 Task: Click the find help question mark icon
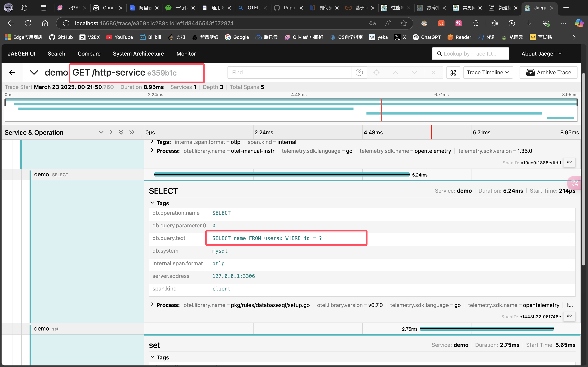coord(359,73)
